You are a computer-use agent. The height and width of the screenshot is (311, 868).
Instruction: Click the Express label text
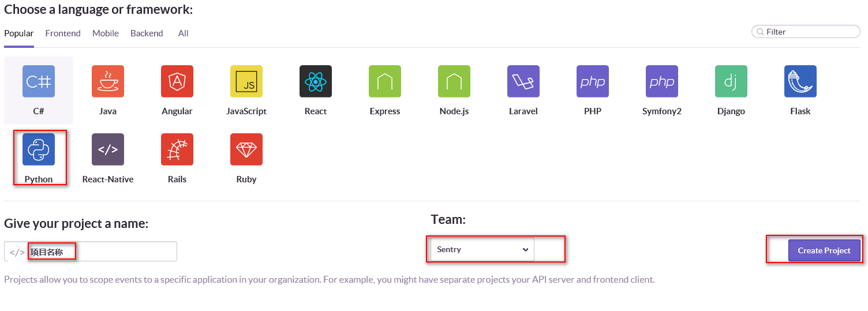[x=385, y=111]
